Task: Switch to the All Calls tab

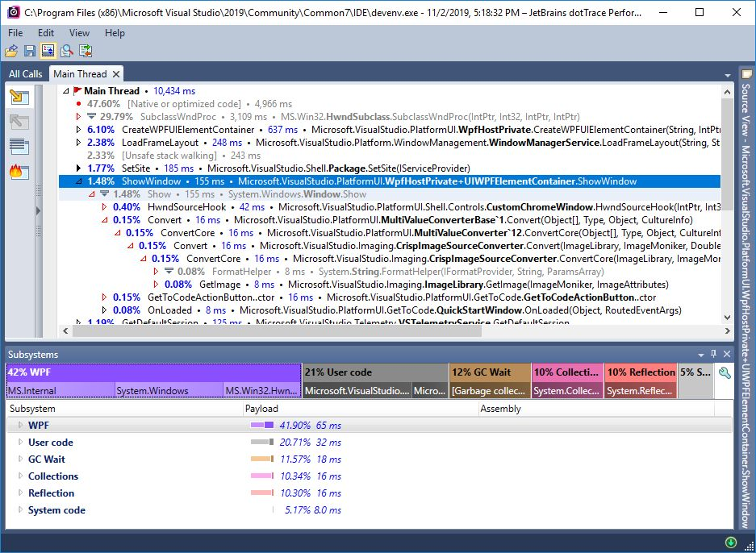Action: coord(26,73)
